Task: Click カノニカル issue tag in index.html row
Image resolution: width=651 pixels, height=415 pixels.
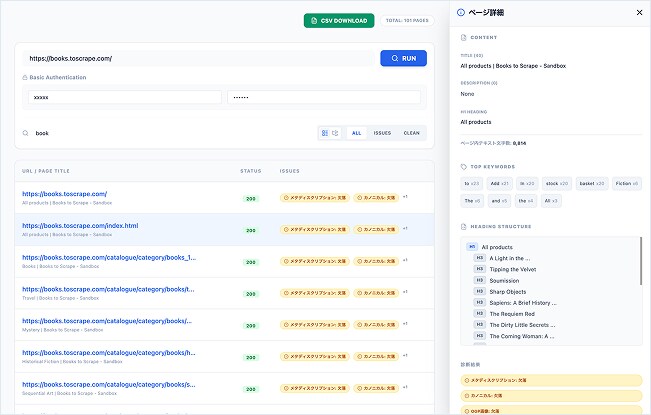Action: point(376,229)
